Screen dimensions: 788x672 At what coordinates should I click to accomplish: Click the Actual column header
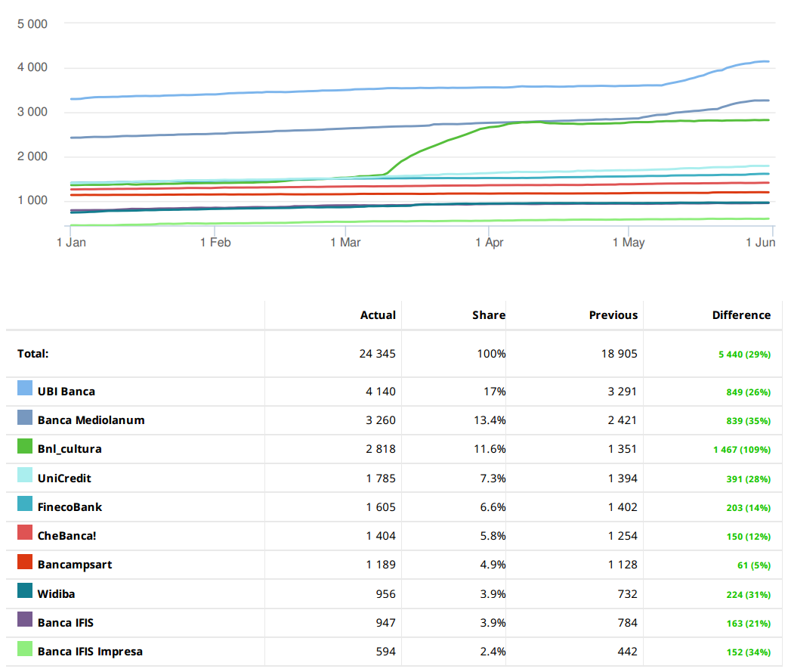tap(378, 315)
